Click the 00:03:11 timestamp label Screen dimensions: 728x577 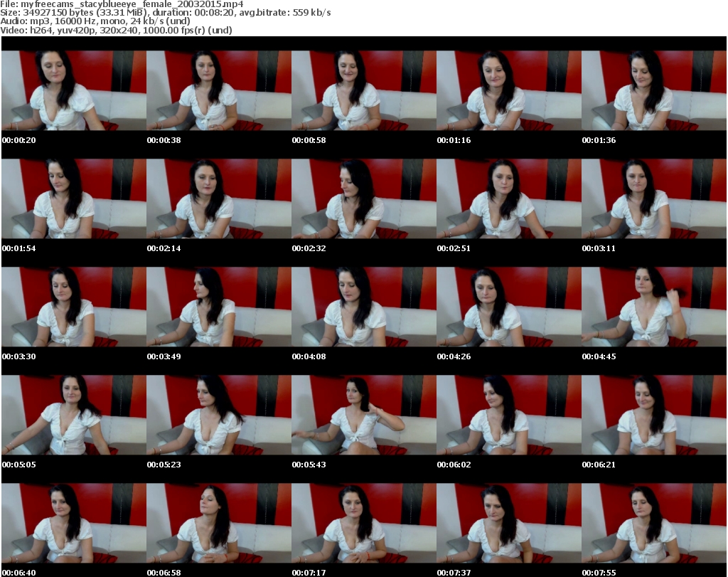coord(599,248)
